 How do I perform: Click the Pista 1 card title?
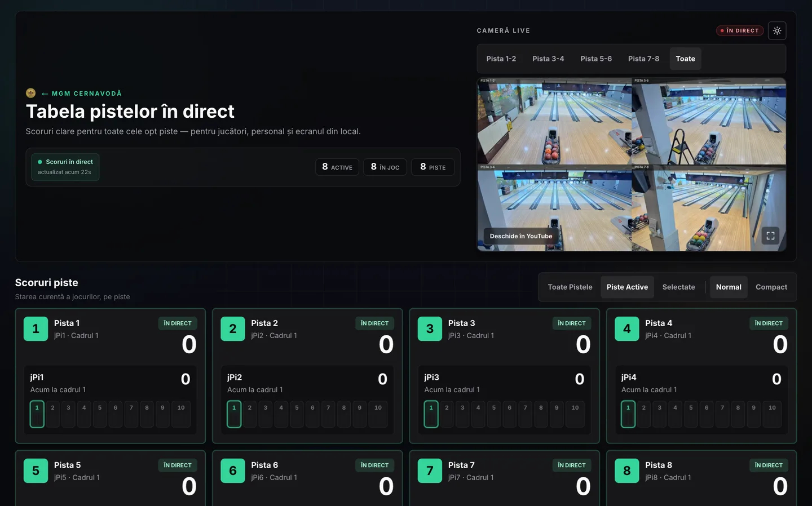tap(67, 323)
